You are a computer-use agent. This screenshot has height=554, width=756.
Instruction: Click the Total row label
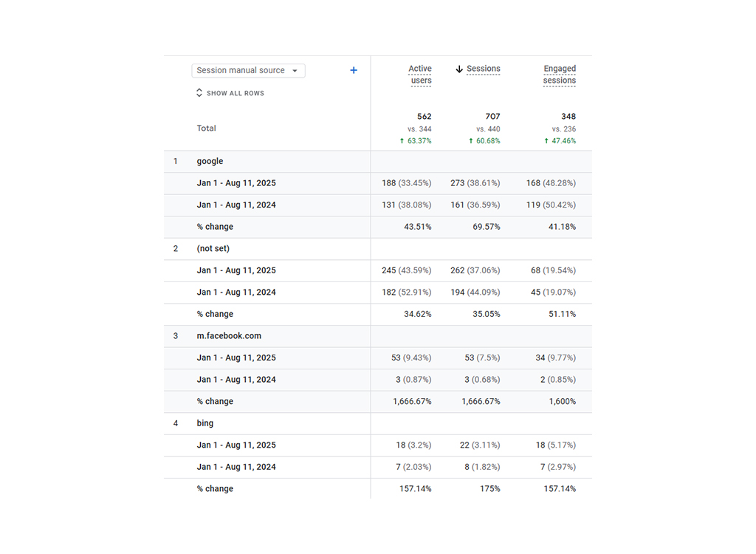click(x=206, y=128)
